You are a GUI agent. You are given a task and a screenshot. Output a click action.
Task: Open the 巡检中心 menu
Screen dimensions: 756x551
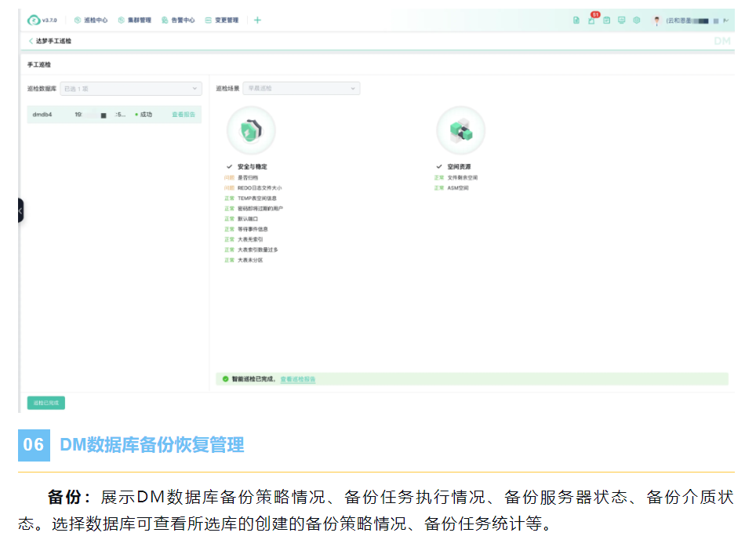pos(91,20)
